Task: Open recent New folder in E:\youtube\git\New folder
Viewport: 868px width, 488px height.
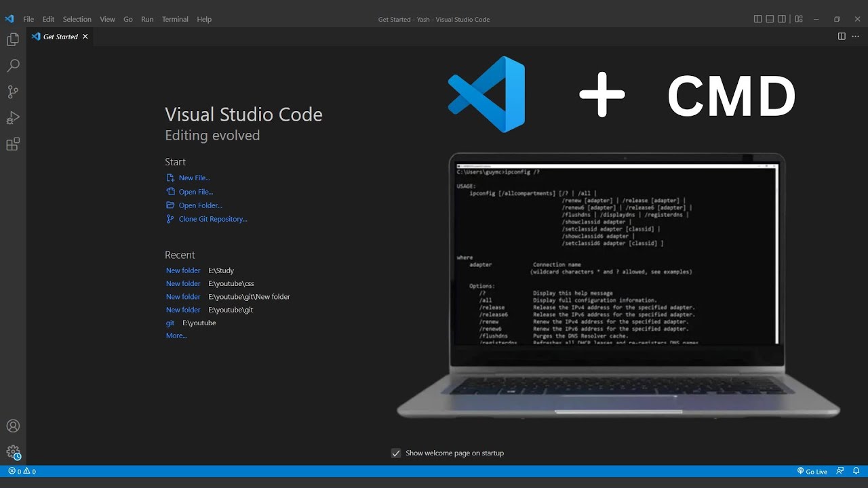Action: pos(183,297)
